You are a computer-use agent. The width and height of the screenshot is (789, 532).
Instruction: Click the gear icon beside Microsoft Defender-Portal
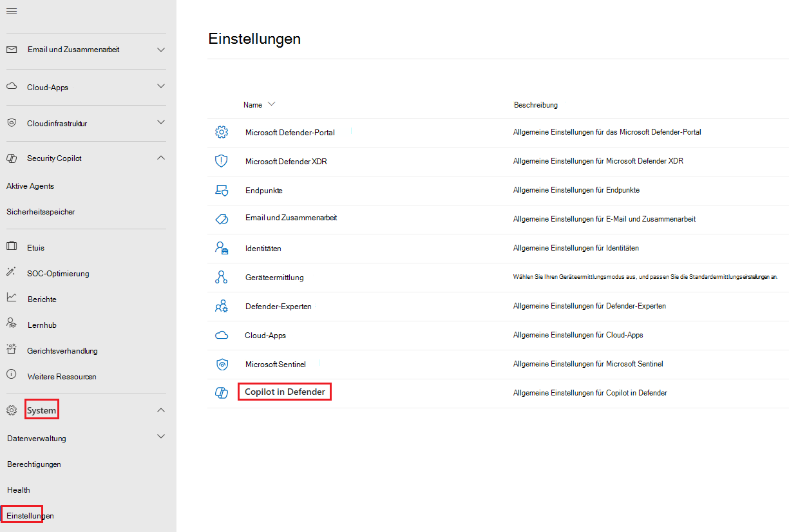[222, 131]
